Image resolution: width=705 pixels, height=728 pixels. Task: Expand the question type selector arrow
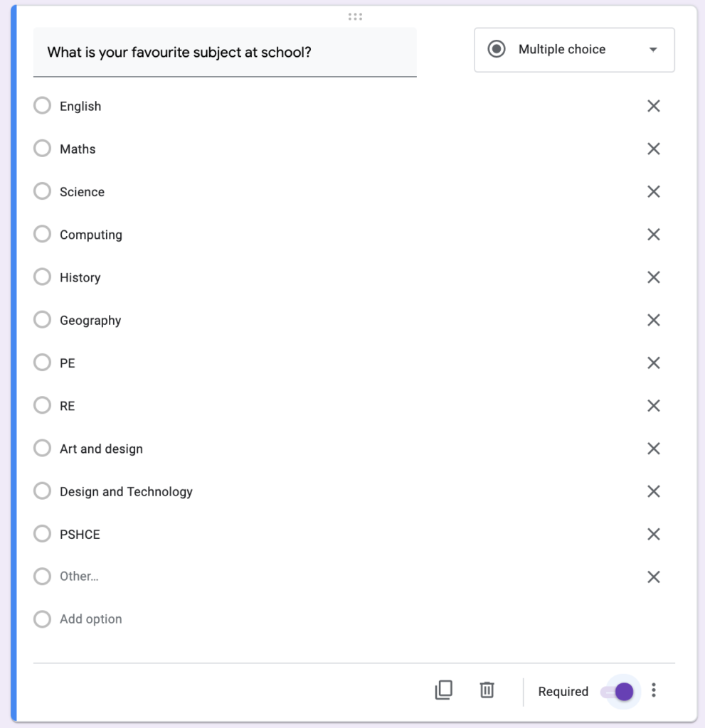point(652,50)
